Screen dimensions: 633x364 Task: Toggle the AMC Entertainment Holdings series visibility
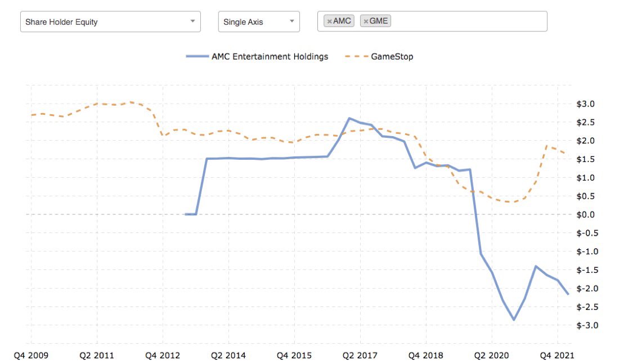click(x=270, y=56)
